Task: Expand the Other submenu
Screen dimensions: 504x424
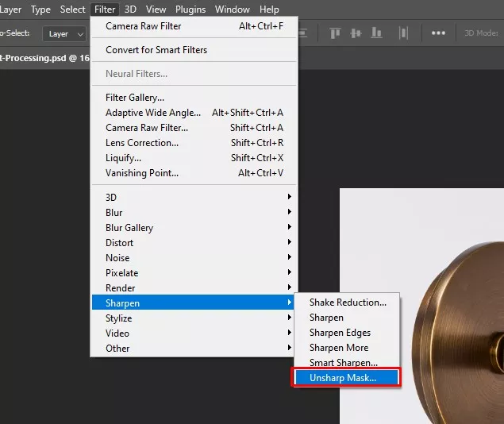Action: pos(194,348)
